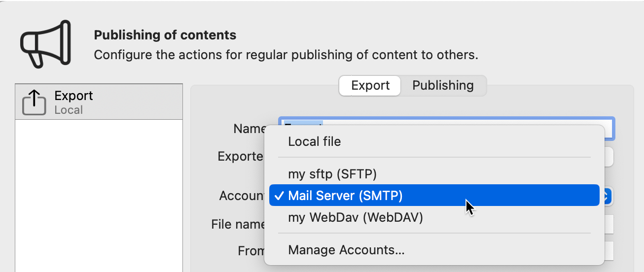Open the Exporter dropdown
The width and height of the screenshot is (644, 272).
609,157
